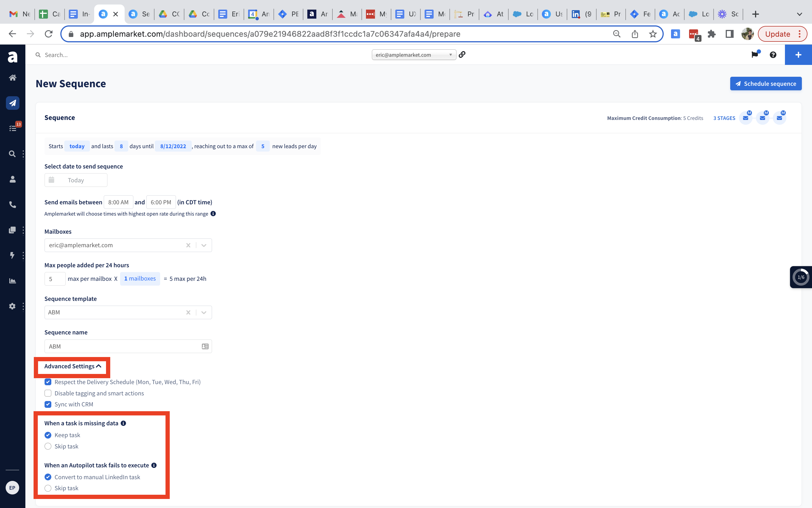812x508 pixels.
Task: Open the Searcher magnifier icon in sidebar
Action: tap(12, 154)
